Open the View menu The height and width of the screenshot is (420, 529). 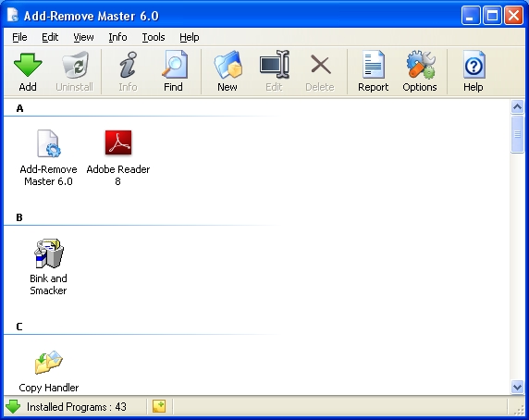(83, 37)
